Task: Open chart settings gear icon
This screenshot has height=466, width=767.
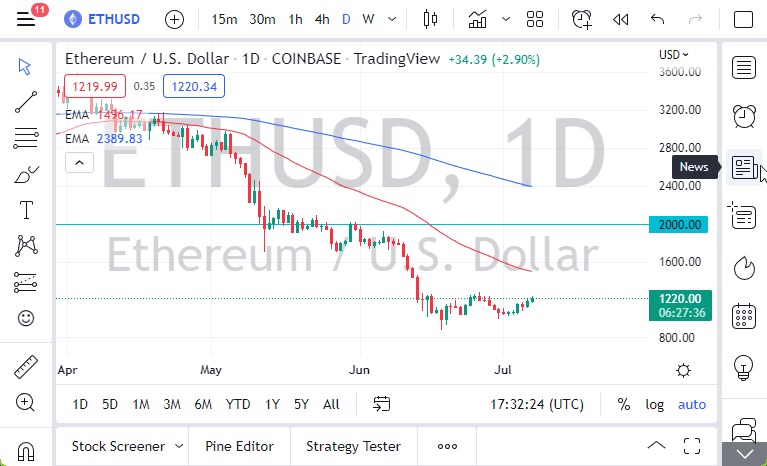Action: coord(683,370)
